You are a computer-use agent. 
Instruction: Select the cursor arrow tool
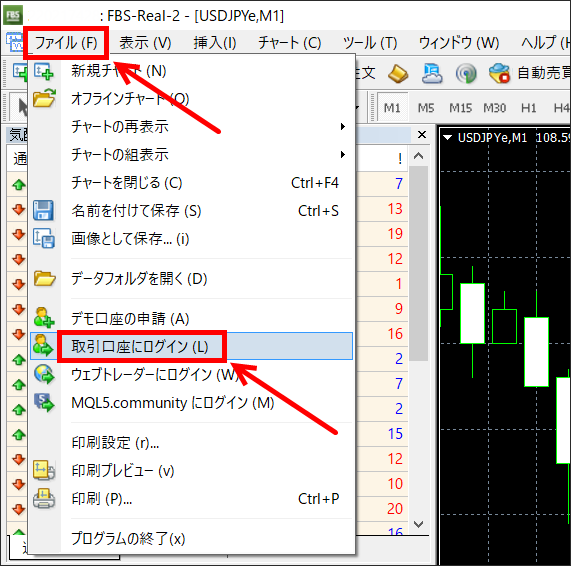(x=20, y=107)
